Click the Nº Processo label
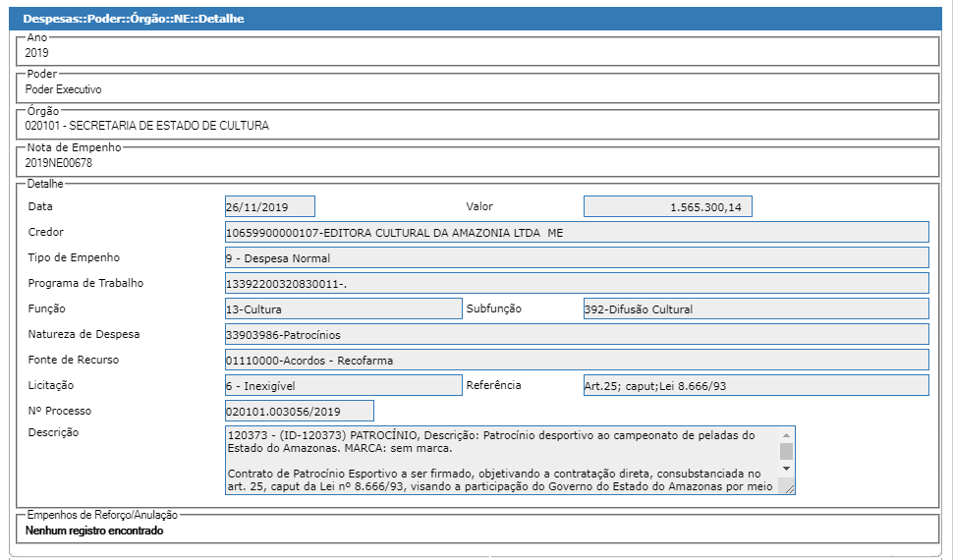953x560 pixels. click(60, 411)
